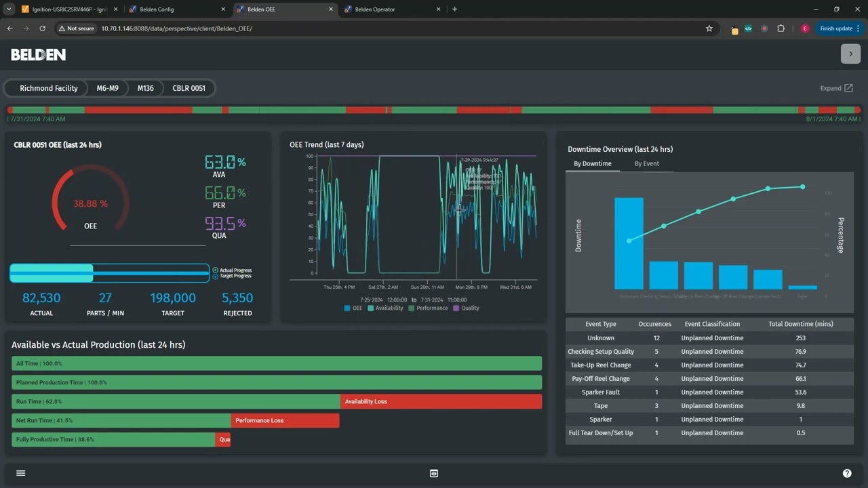Screen dimensions: 868x488
Task: Click the BELDEN logo
Action: click(x=38, y=55)
